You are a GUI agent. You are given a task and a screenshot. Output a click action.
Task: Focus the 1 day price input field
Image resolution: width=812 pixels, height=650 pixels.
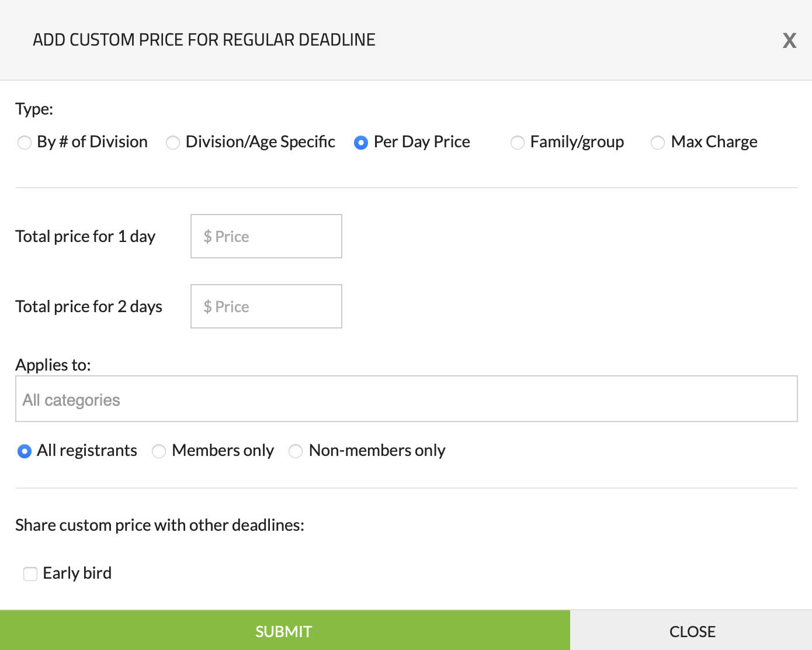[x=266, y=236]
